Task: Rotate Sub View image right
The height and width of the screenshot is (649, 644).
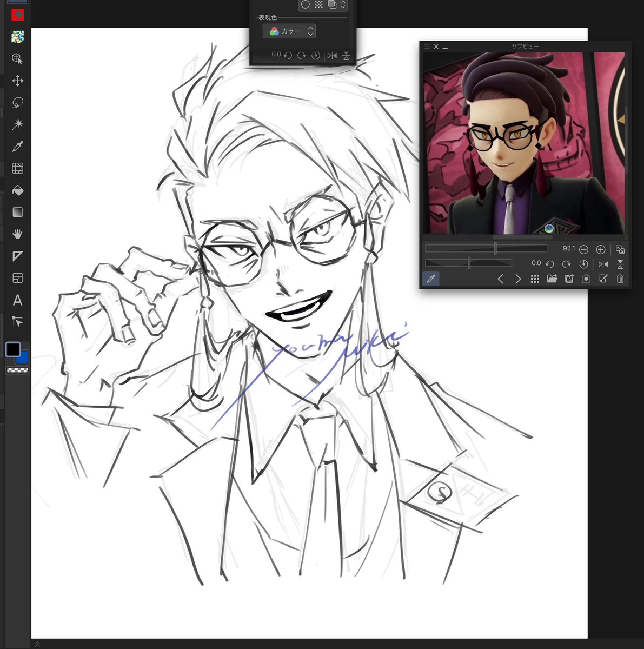Action: pyautogui.click(x=566, y=264)
